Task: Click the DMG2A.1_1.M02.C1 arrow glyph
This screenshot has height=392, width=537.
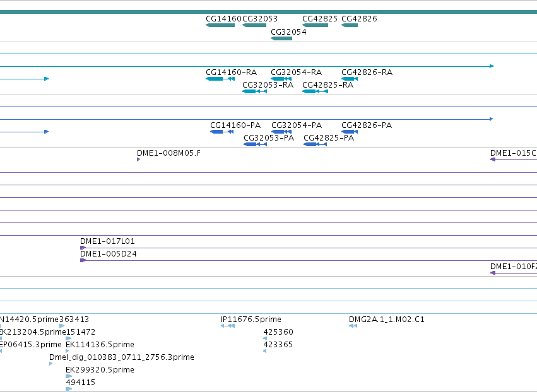Action: point(353,326)
